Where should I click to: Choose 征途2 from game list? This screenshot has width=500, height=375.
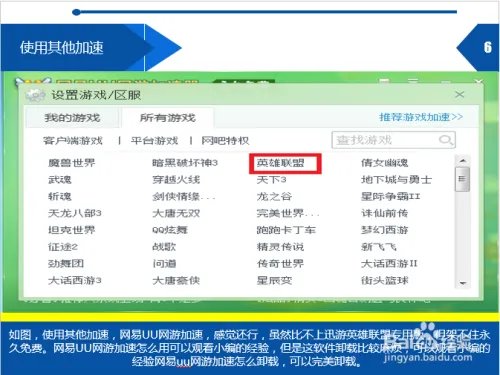coord(63,247)
